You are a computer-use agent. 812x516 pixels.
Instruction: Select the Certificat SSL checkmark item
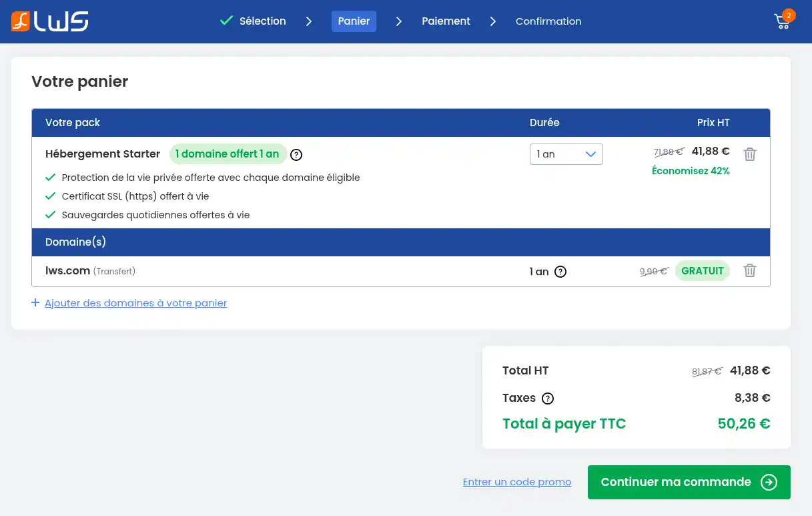(x=51, y=196)
